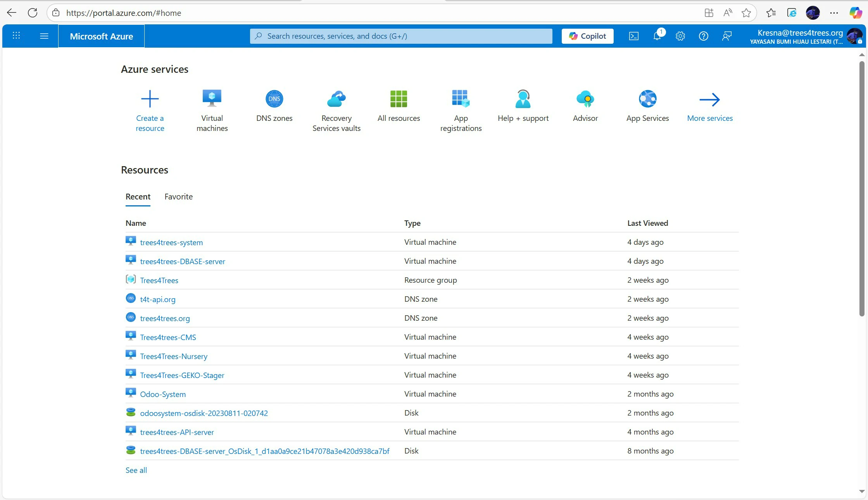The width and height of the screenshot is (868, 500).
Task: Click the Copilot button
Action: pyautogui.click(x=587, y=36)
